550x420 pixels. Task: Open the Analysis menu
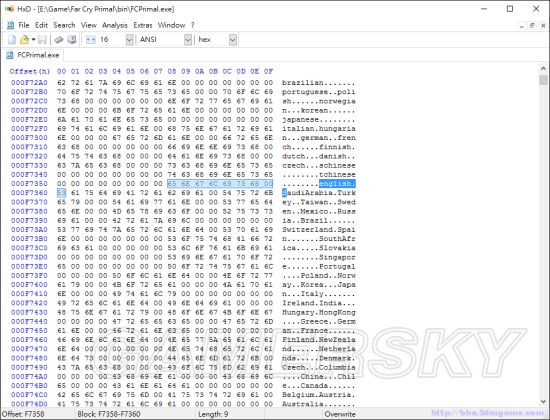[x=115, y=25]
